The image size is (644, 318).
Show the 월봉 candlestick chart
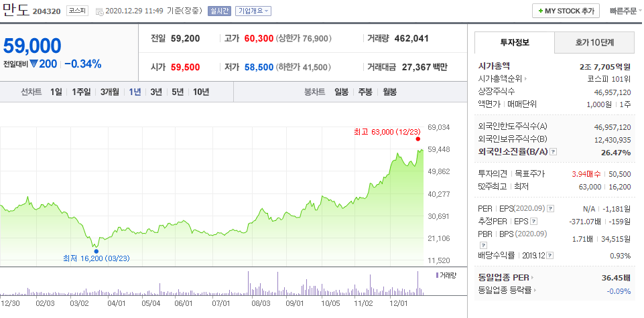[389, 92]
